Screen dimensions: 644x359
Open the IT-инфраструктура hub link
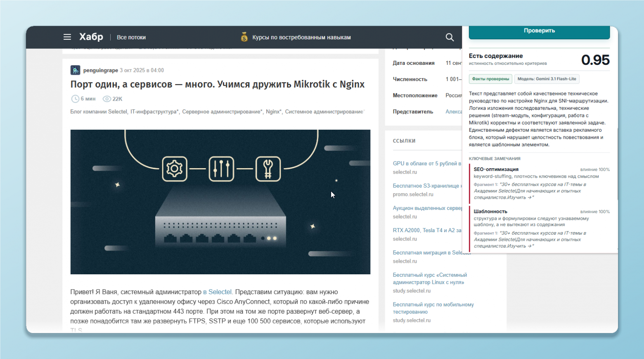pyautogui.click(x=154, y=112)
